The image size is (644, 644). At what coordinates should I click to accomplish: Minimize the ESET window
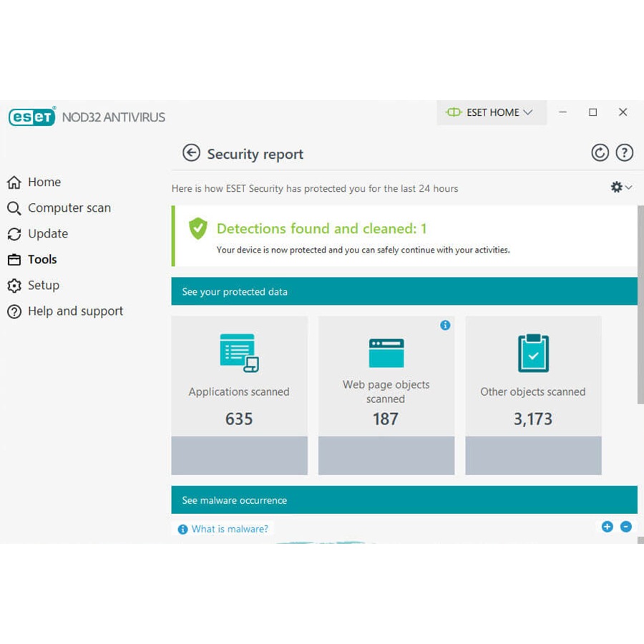click(x=562, y=112)
